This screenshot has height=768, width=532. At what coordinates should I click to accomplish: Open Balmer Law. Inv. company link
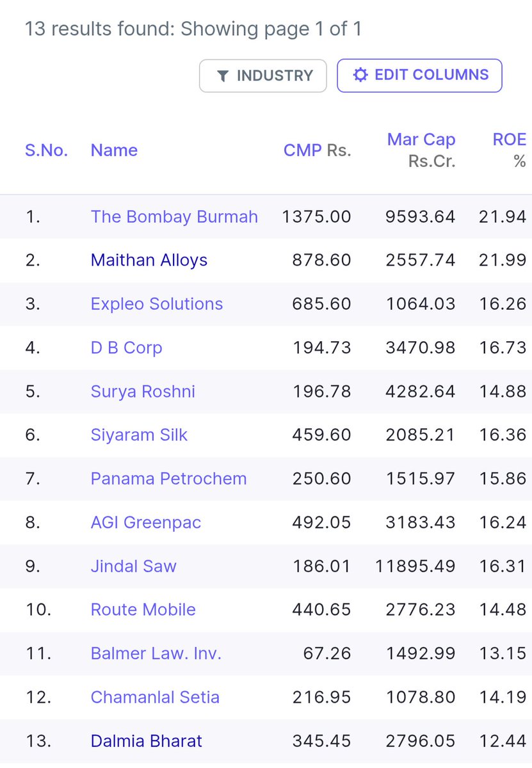tap(156, 653)
